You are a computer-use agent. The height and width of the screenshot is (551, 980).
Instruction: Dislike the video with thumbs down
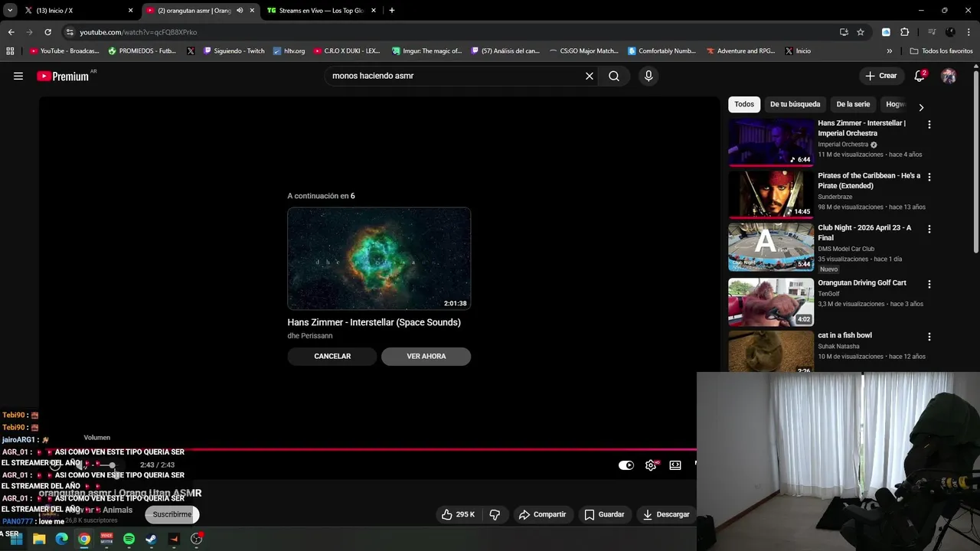click(495, 514)
